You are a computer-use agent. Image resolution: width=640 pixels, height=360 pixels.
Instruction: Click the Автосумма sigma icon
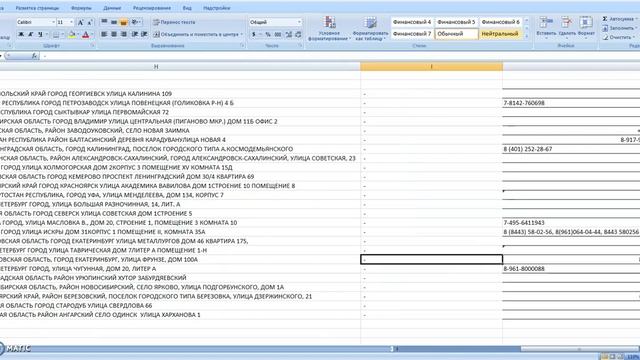pos(605,19)
